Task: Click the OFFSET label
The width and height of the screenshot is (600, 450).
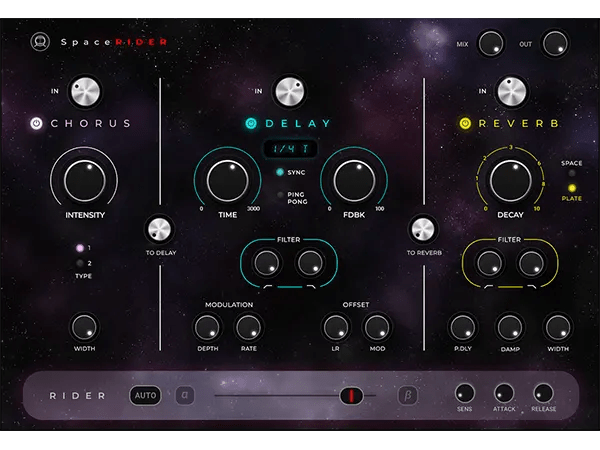Action: pyautogui.click(x=356, y=305)
